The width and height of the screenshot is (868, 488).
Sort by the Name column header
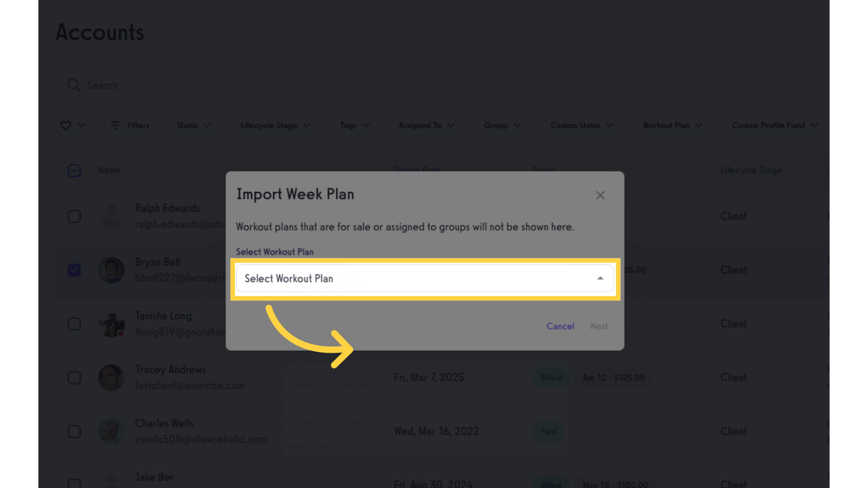pyautogui.click(x=109, y=170)
